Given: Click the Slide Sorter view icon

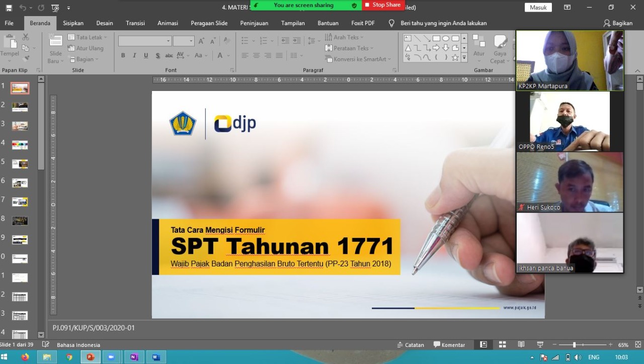Looking at the screenshot, I should click(x=502, y=344).
